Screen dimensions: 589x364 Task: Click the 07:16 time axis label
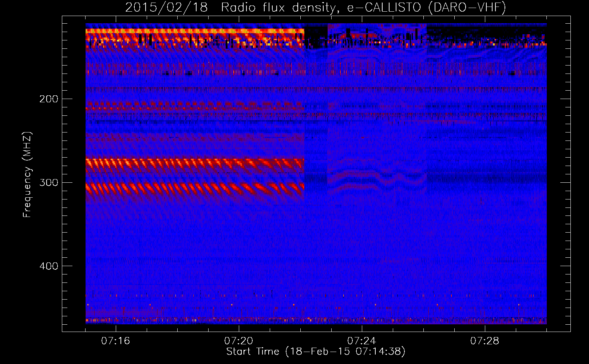pyautogui.click(x=115, y=341)
